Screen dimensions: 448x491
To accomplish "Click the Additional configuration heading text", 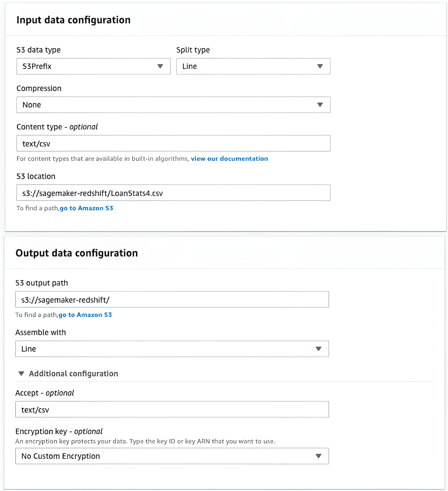I will pyautogui.click(x=73, y=374).
